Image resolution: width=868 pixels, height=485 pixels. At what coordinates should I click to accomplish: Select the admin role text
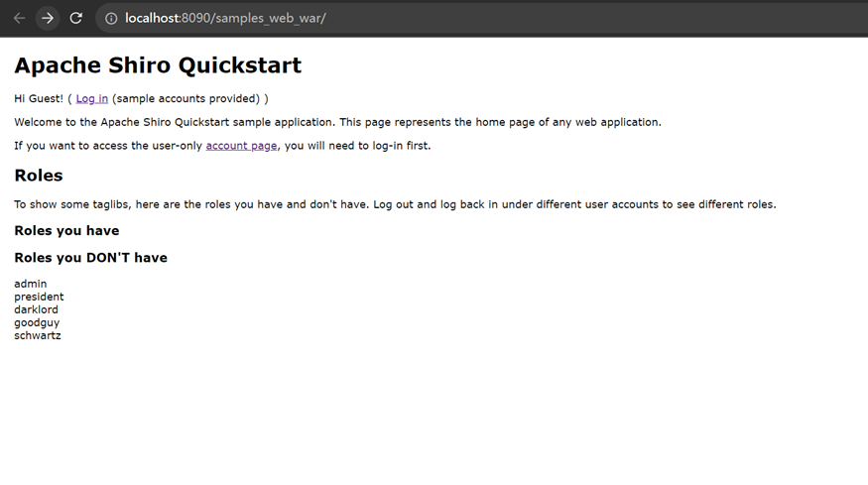pos(31,284)
